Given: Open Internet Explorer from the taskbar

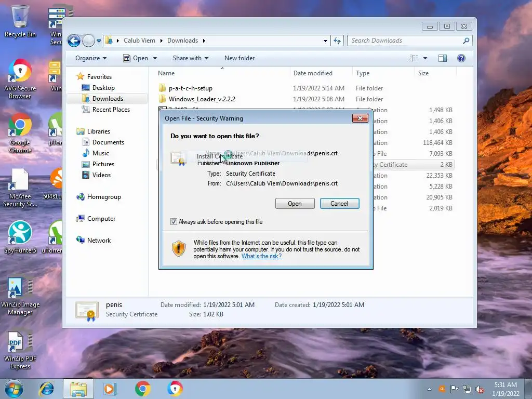Looking at the screenshot, I should (46, 389).
